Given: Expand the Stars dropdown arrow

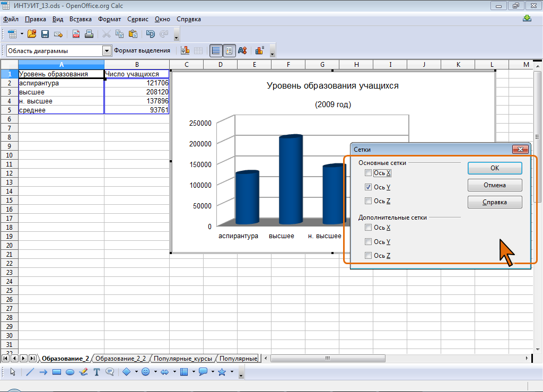Looking at the screenshot, I should pyautogui.click(x=232, y=372).
